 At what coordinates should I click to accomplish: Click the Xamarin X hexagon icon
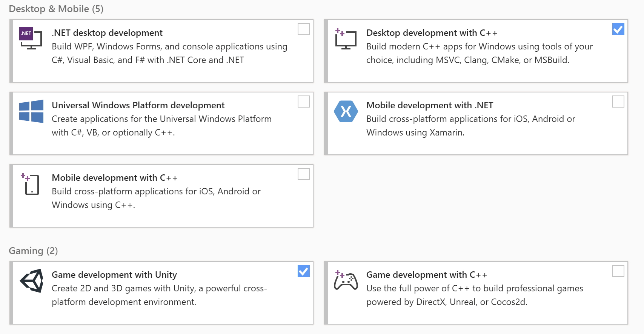click(x=346, y=111)
